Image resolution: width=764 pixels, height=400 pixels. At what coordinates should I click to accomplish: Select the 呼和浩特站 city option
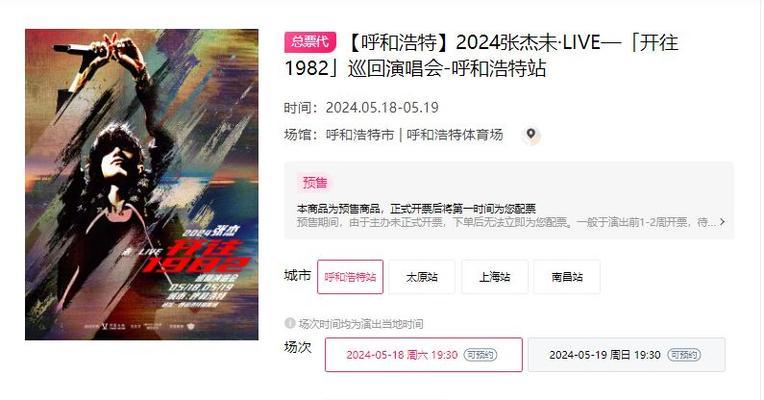tap(350, 277)
